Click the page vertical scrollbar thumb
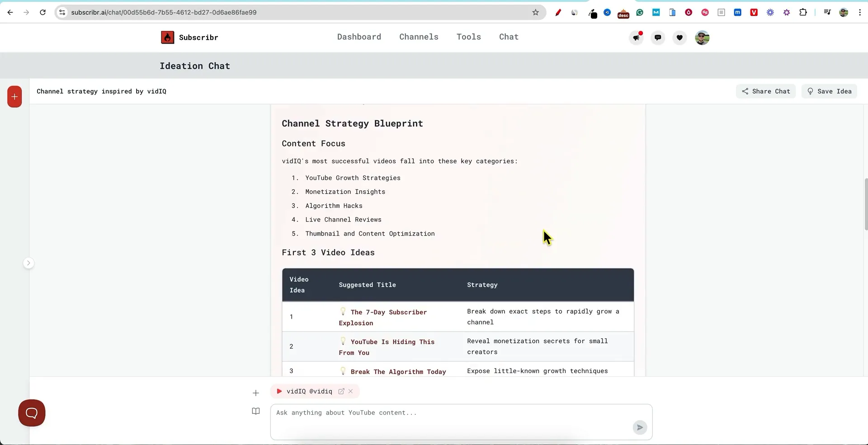Image resolution: width=868 pixels, height=445 pixels. click(866, 204)
